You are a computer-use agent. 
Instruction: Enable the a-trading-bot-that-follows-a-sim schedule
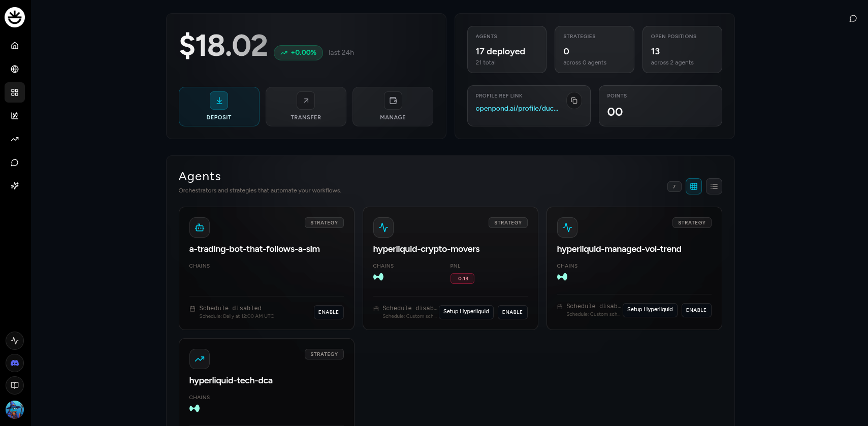point(328,312)
